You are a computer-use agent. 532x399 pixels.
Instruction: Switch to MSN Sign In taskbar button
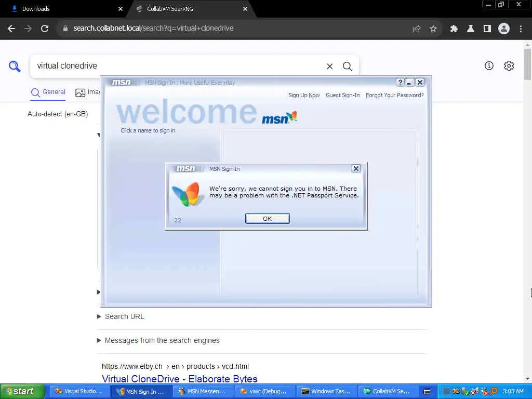point(141,392)
